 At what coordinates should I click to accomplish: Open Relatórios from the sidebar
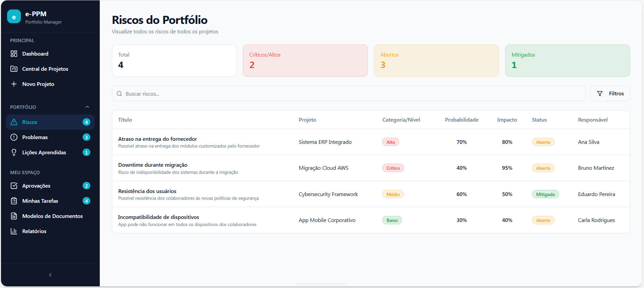[50, 231]
